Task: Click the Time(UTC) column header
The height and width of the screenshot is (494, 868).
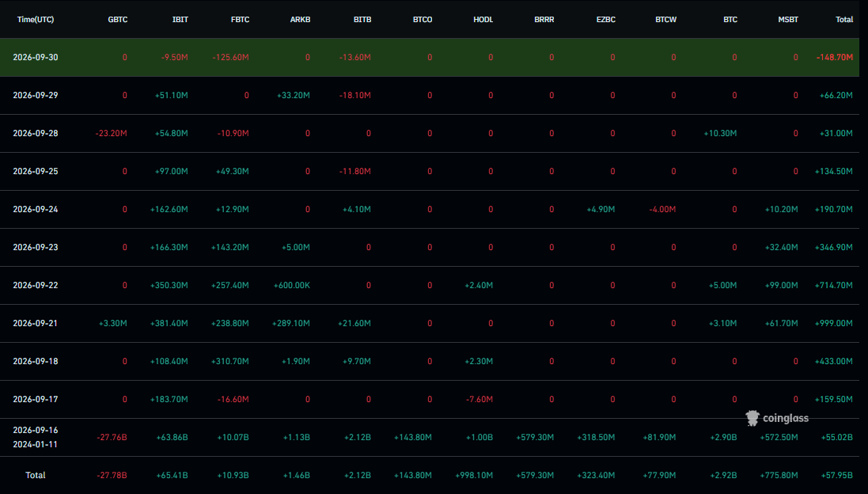Action: (36, 19)
